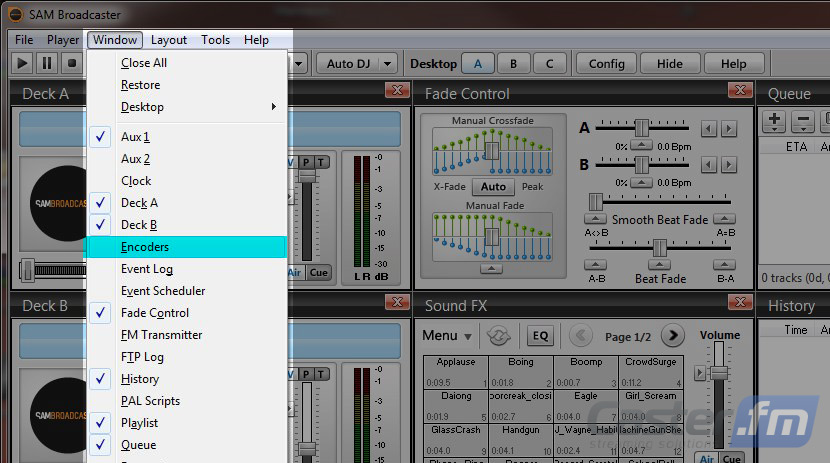
Task: Uncheck Deck A window
Action: (100, 203)
